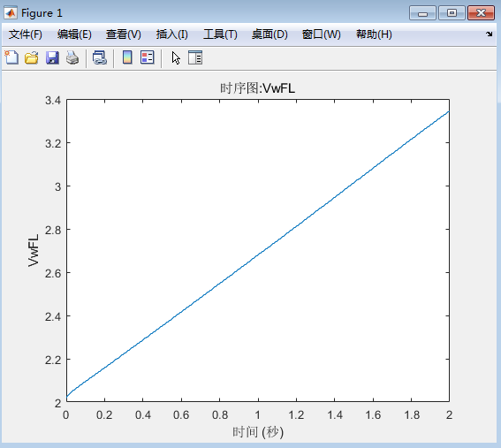
Task: Select the Edit Plot arrow tool
Action: 176,57
